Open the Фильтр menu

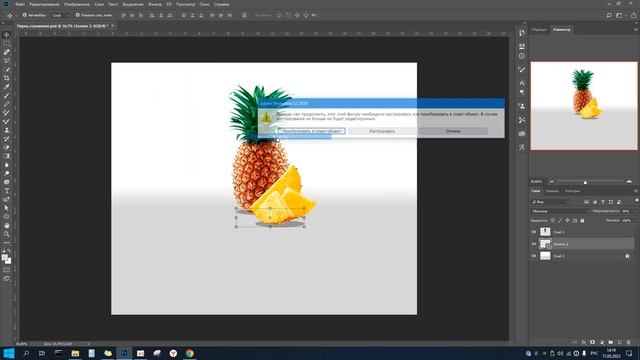(155, 4)
